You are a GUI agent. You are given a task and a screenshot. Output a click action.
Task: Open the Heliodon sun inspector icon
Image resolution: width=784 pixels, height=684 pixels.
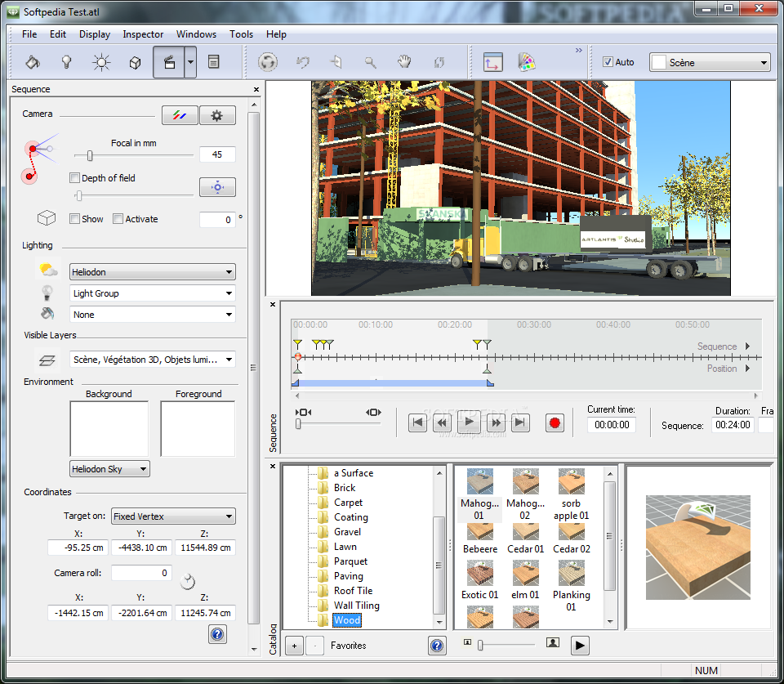pos(100,61)
